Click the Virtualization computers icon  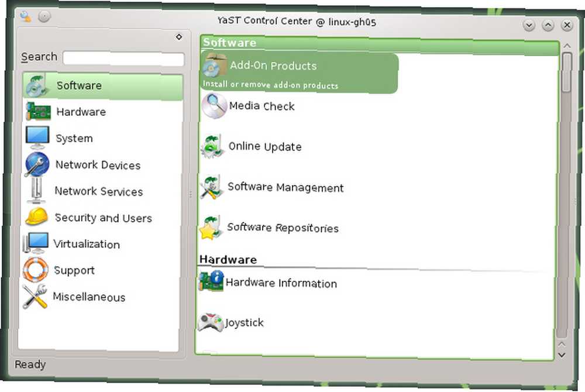pyautogui.click(x=36, y=243)
